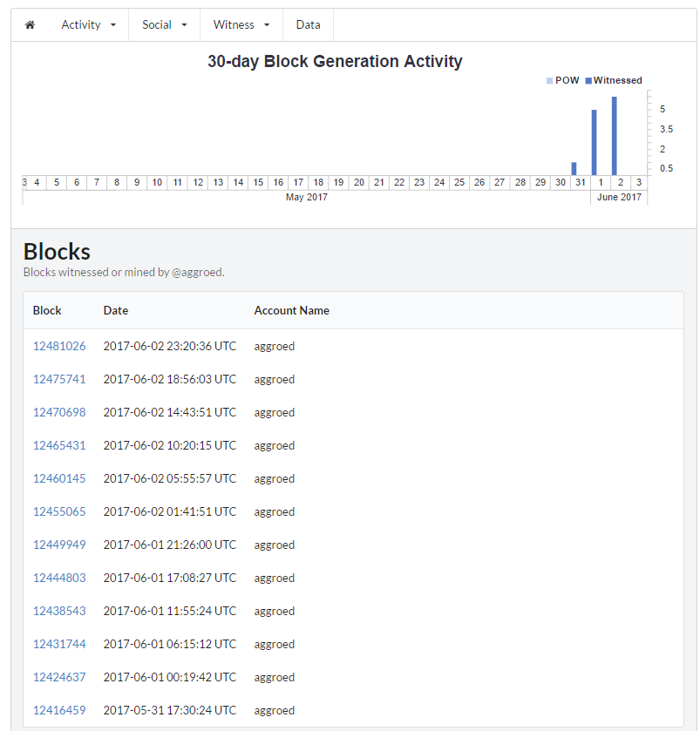Toggle the POW legend series
This screenshot has height=731, width=700.
pyautogui.click(x=562, y=80)
